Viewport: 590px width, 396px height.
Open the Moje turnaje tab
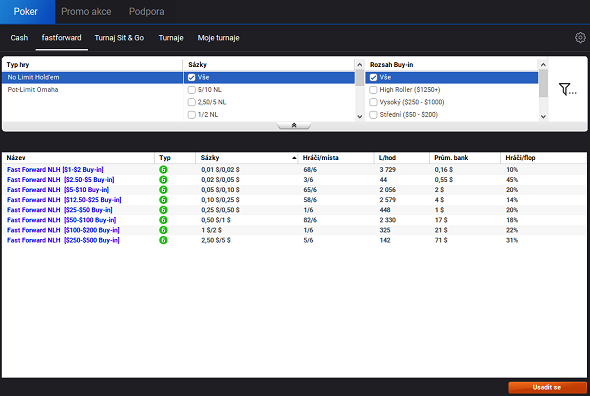pos(218,38)
